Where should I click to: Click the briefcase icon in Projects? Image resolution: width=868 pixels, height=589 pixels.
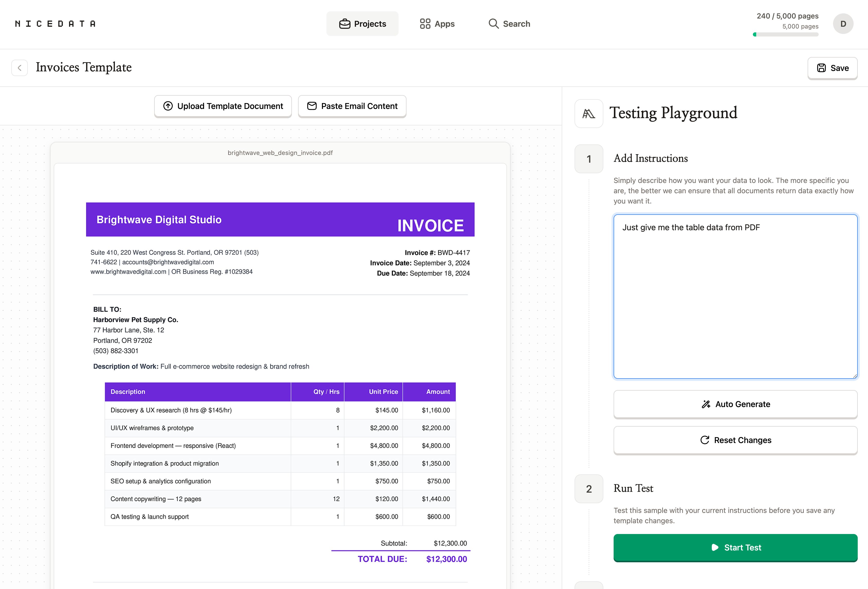pyautogui.click(x=344, y=24)
